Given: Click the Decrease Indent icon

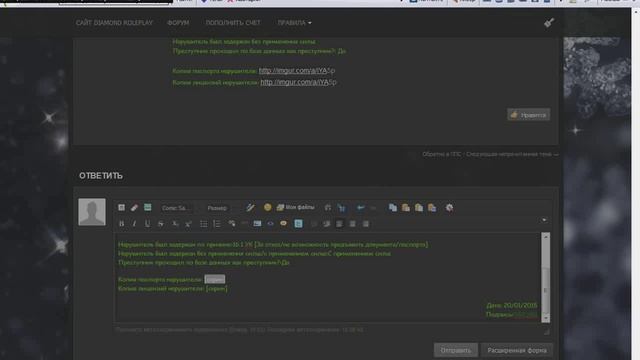Looking at the screenshot, I should tap(313, 224).
